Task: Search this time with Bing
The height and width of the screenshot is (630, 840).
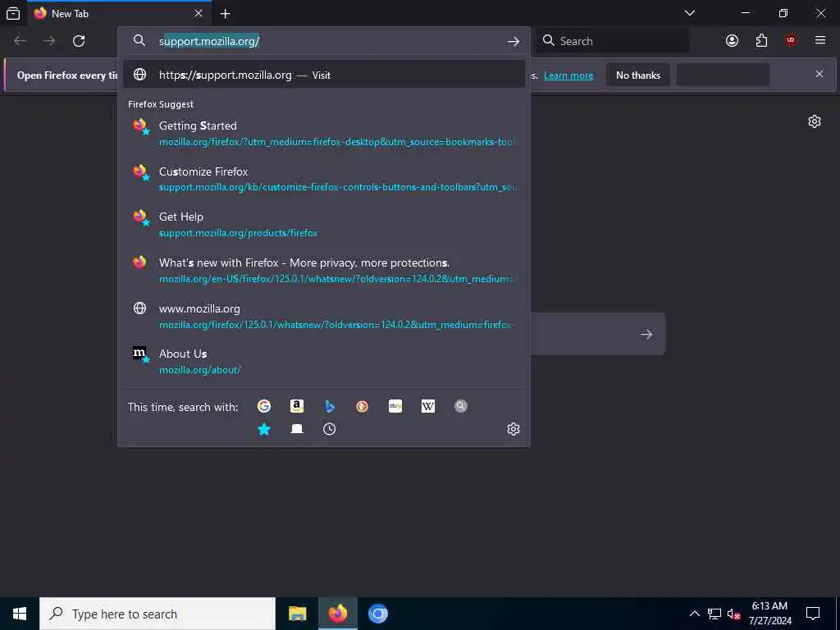Action: pos(330,406)
